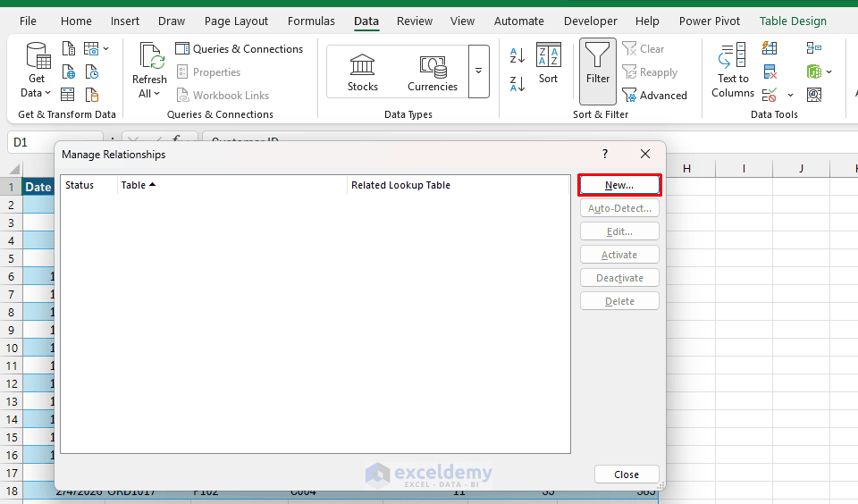
Task: Click the From Text/CSV icon
Action: click(69, 49)
